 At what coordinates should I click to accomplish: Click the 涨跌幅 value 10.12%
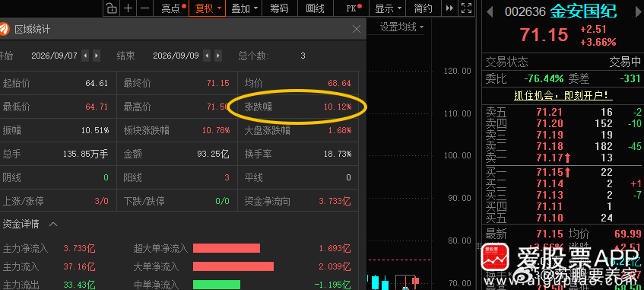click(337, 107)
